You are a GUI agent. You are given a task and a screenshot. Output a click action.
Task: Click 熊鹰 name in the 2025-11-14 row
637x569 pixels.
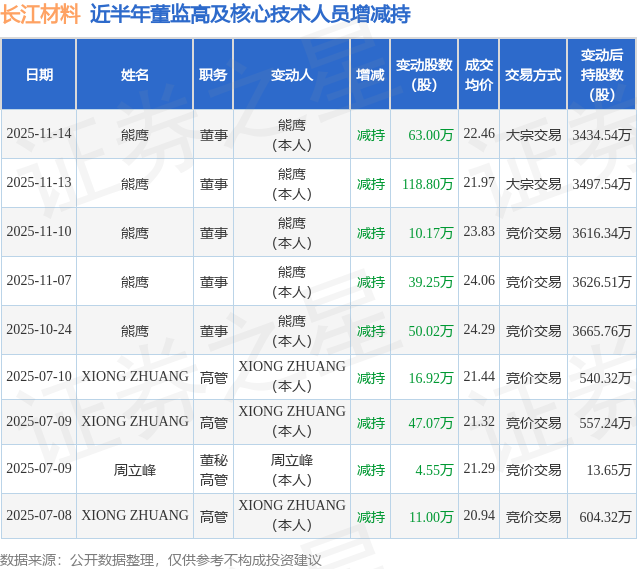tap(134, 135)
